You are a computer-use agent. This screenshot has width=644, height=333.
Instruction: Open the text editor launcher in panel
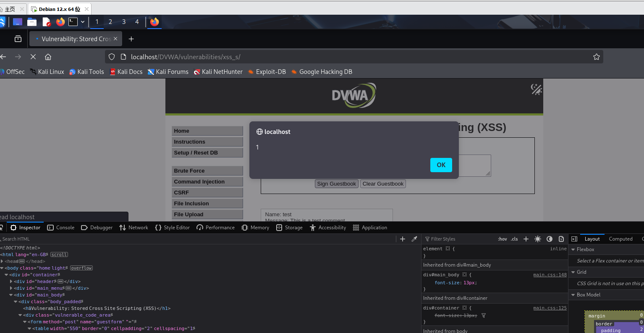(x=46, y=21)
